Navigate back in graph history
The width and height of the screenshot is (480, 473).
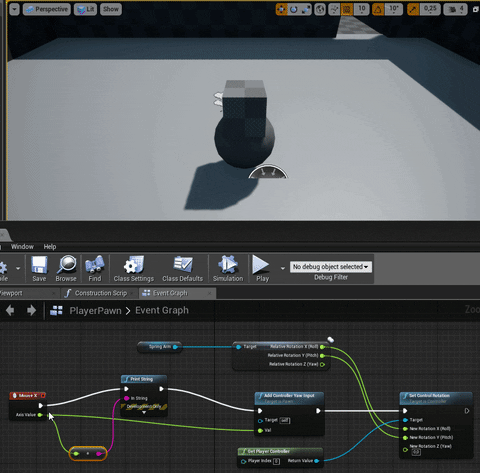(10, 311)
